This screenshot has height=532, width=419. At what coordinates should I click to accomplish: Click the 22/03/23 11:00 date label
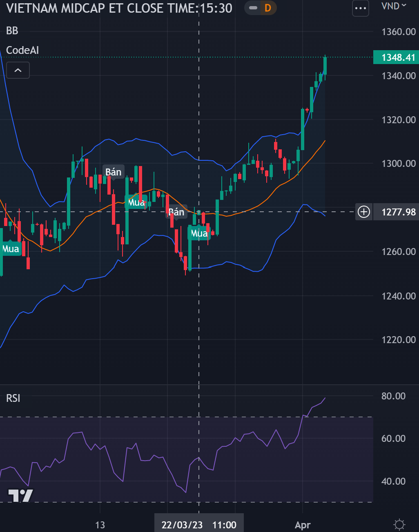pyautogui.click(x=199, y=525)
